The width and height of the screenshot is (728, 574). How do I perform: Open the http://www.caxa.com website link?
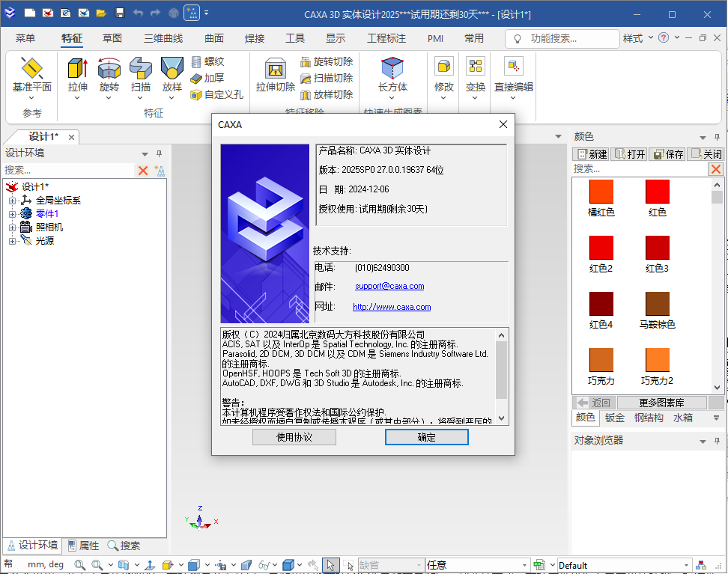[x=392, y=307]
